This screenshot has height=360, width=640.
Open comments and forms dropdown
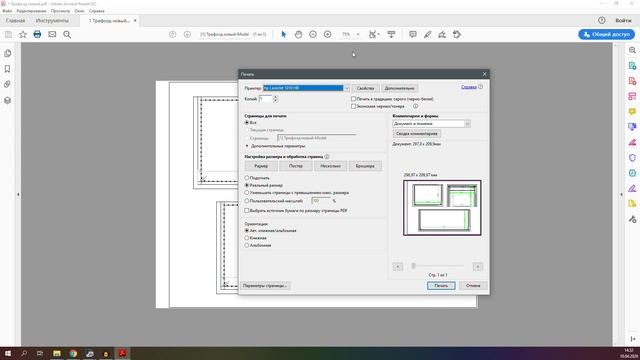(x=467, y=124)
